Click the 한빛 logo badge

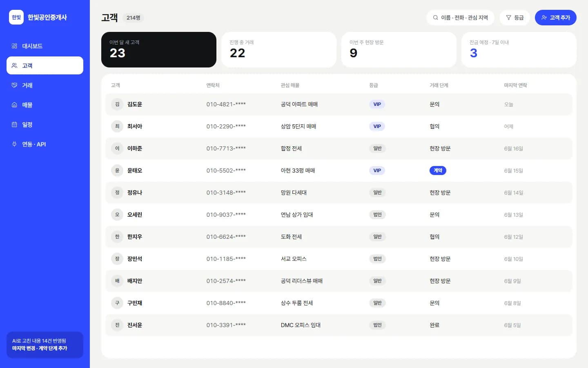point(16,17)
